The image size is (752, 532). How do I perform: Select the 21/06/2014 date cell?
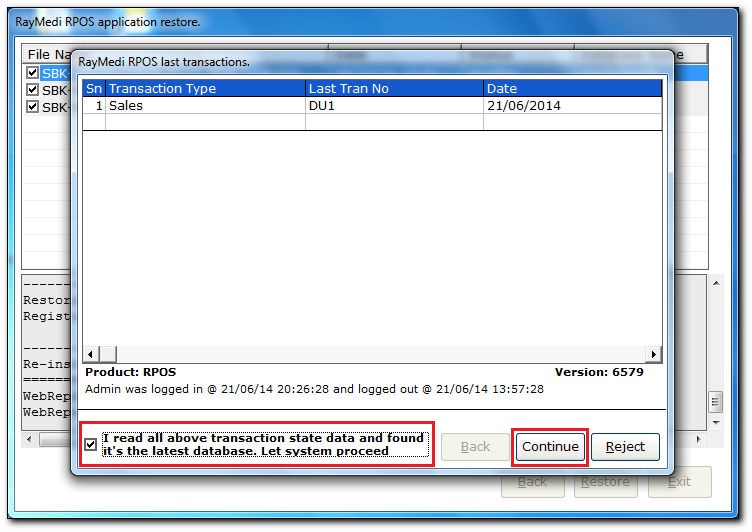pos(573,106)
